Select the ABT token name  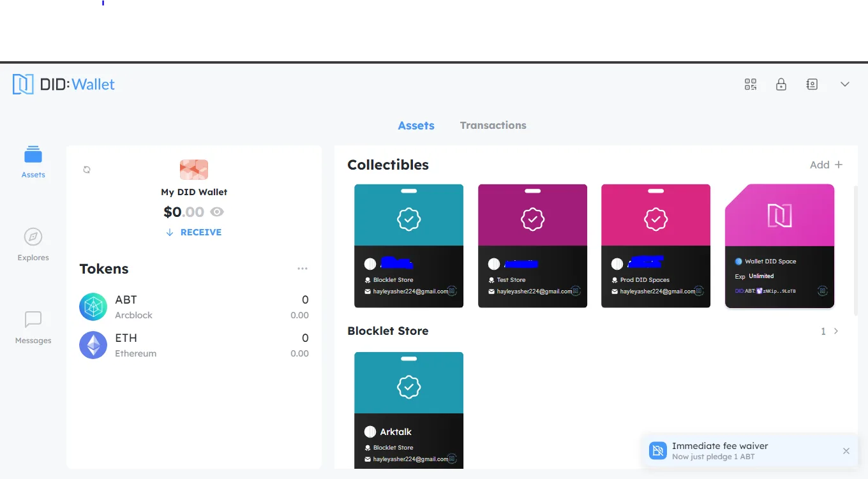click(126, 300)
